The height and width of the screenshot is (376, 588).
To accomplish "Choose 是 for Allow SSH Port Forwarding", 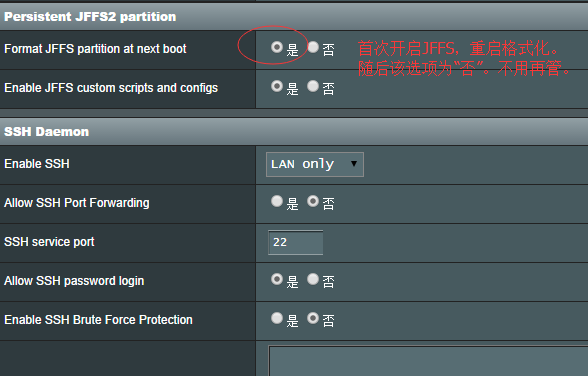I will (277, 201).
